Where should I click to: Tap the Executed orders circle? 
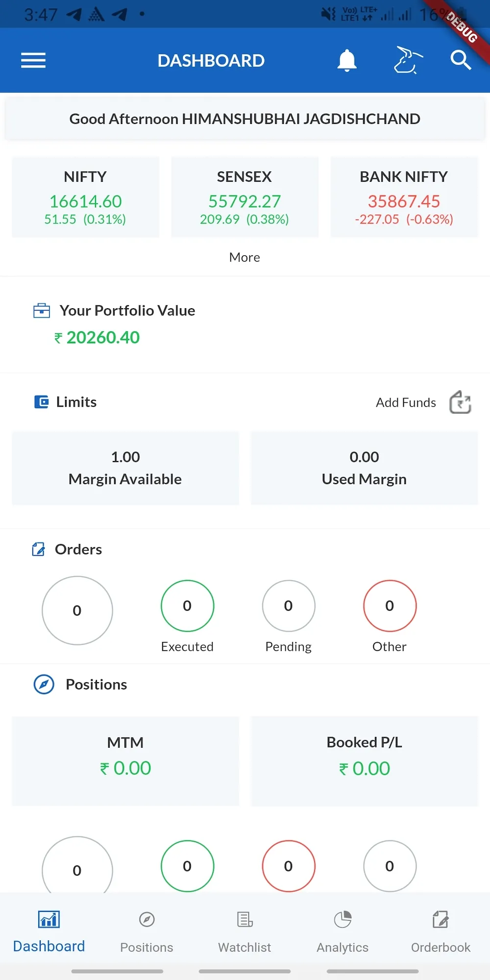tap(187, 606)
